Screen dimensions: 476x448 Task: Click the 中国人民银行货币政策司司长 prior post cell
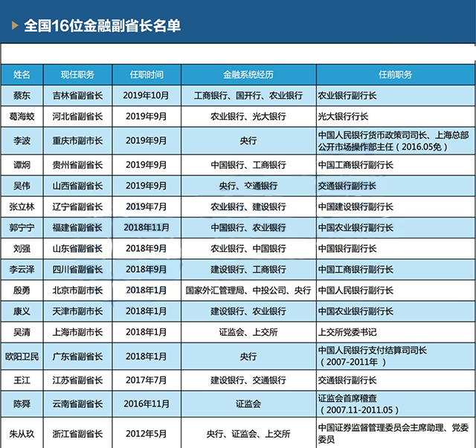coord(395,140)
